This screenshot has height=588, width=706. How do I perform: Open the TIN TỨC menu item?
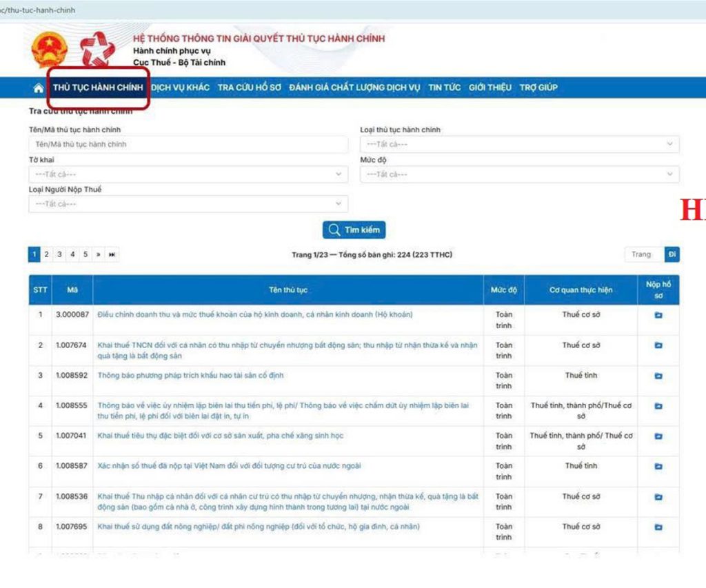click(x=444, y=88)
